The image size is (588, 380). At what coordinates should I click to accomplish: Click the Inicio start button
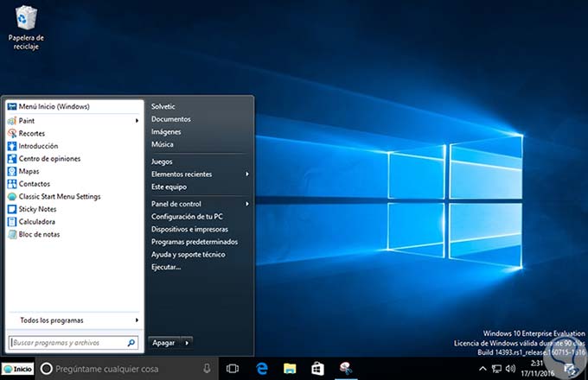pyautogui.click(x=18, y=369)
